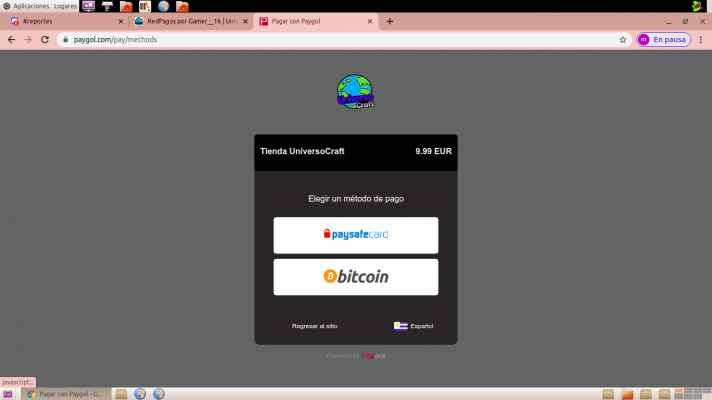The image size is (712, 400).
Task: Click the UniversoCraft globe logo
Action: pos(356,92)
